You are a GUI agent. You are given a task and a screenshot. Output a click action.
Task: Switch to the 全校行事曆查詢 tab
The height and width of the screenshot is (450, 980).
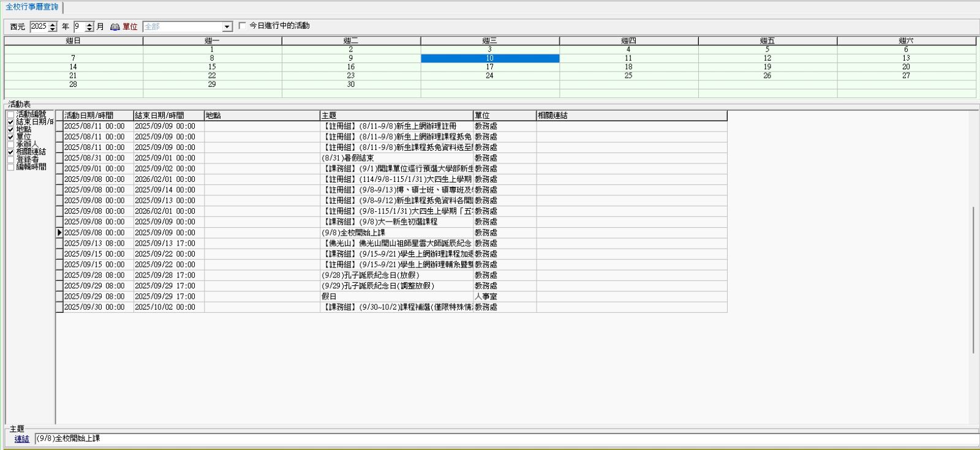pos(32,7)
